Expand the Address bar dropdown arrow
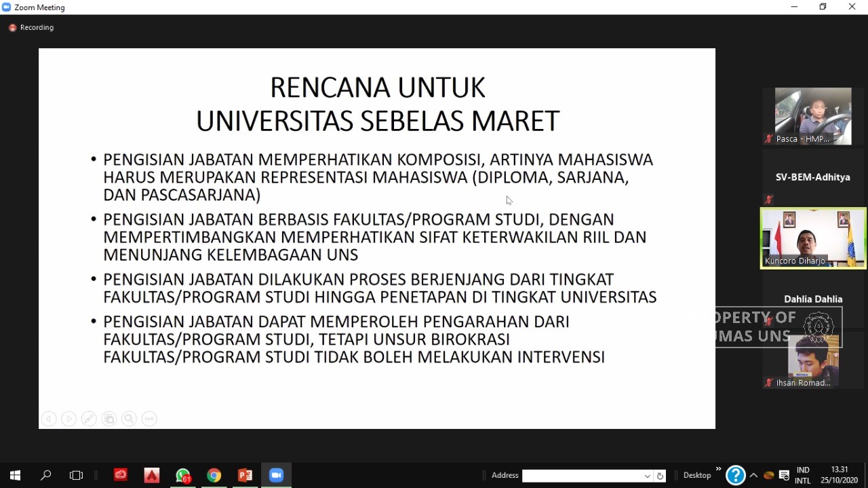The height and width of the screenshot is (488, 868). [x=648, y=476]
